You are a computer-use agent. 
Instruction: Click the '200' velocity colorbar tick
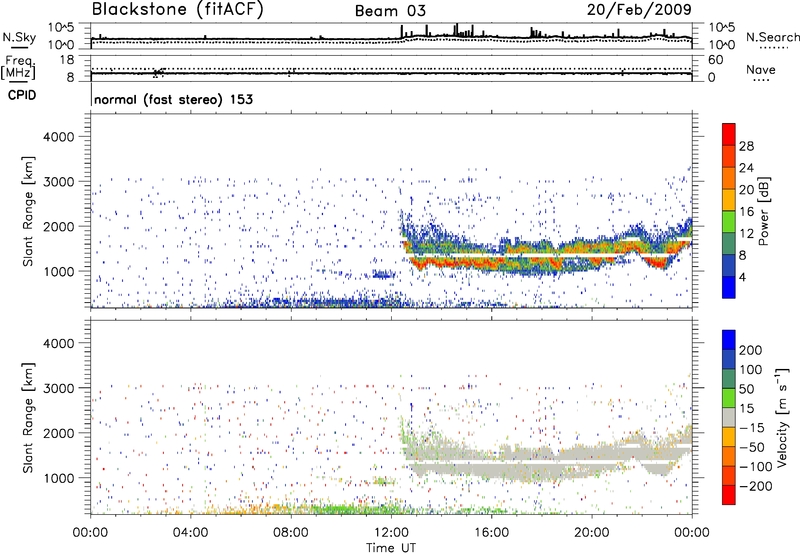click(x=751, y=350)
